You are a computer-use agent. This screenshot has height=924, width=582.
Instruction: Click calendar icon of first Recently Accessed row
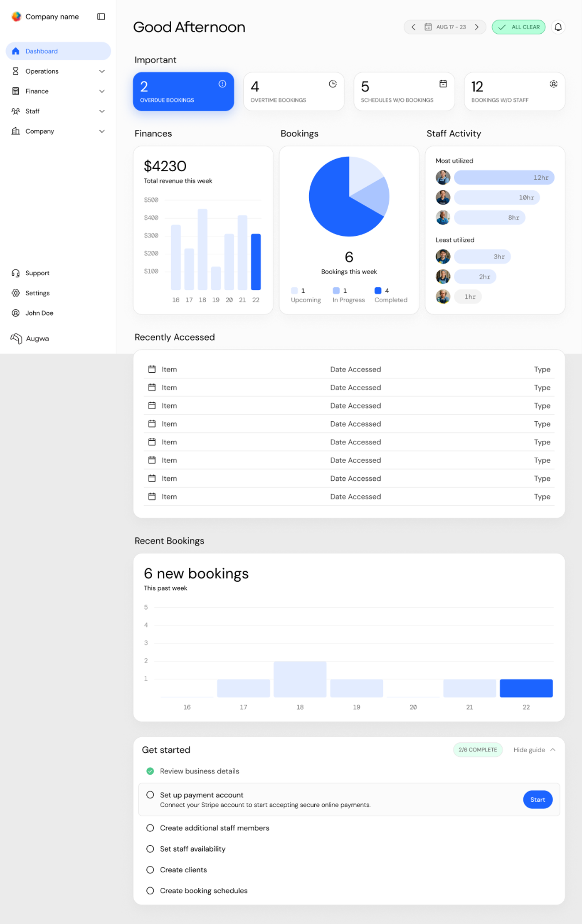(x=152, y=369)
